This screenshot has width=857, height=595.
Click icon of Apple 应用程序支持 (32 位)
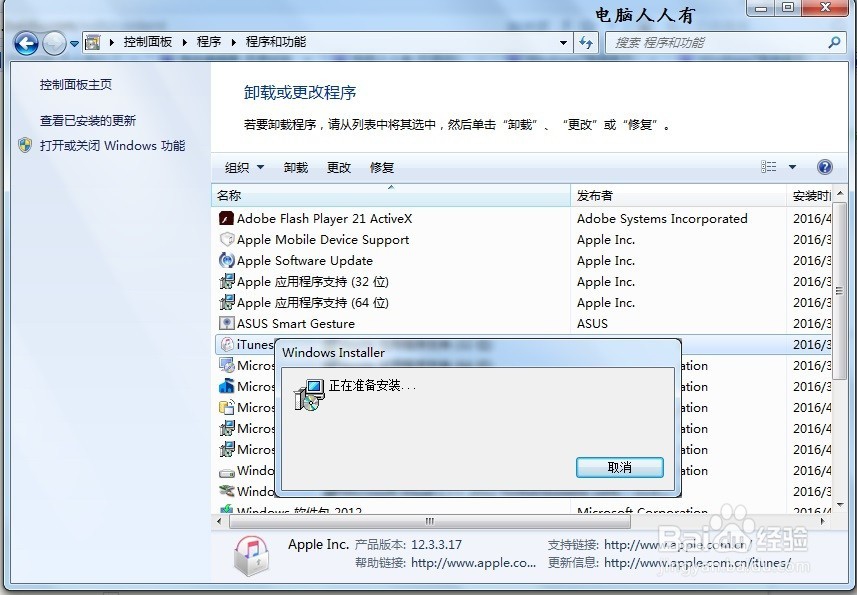(x=226, y=281)
